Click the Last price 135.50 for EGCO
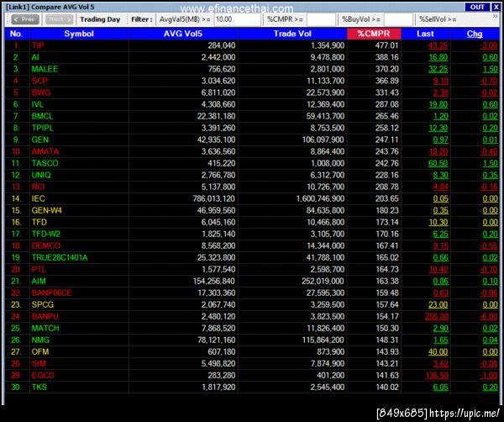The height and width of the screenshot is (422, 504). pos(437,376)
